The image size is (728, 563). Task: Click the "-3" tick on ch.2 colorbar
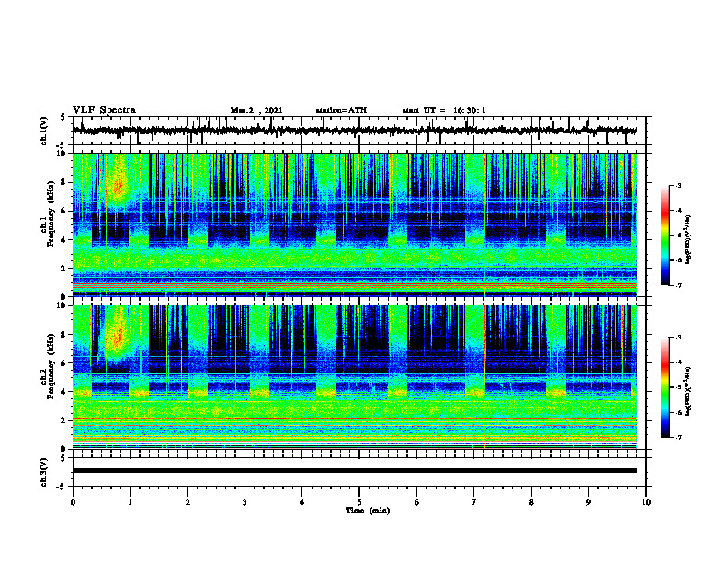(x=677, y=338)
